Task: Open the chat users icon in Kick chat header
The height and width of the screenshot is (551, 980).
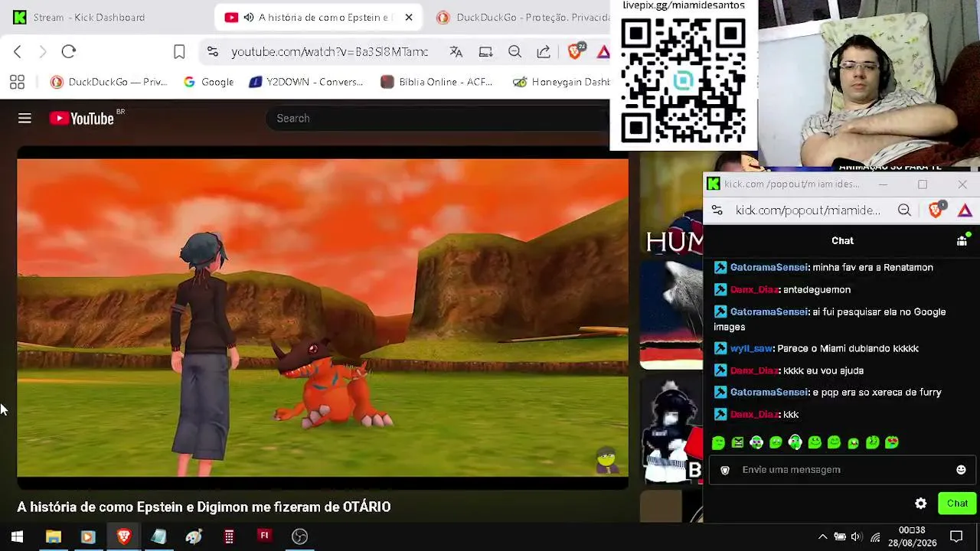Action: (962, 240)
